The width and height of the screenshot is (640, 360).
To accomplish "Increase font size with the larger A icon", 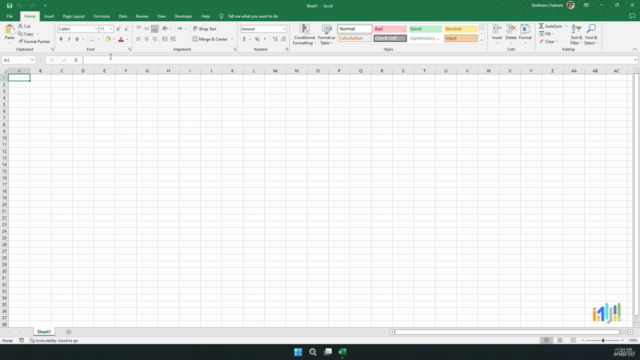I will (118, 29).
